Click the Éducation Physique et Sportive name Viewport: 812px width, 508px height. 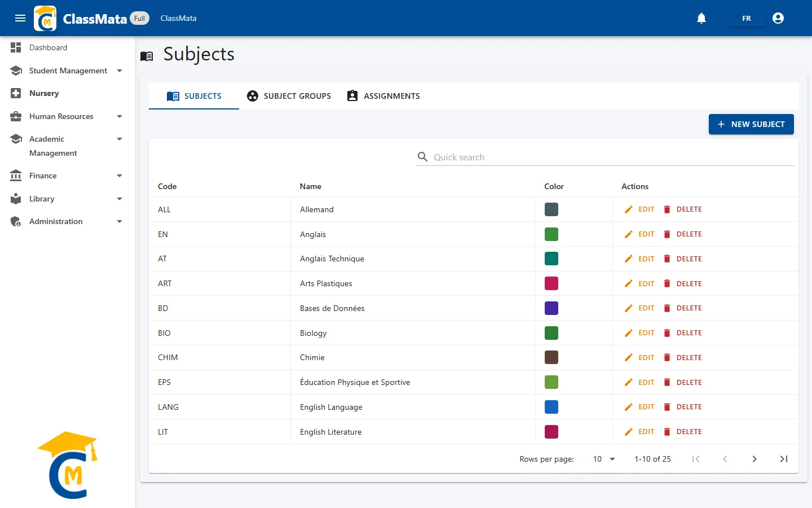click(x=355, y=382)
